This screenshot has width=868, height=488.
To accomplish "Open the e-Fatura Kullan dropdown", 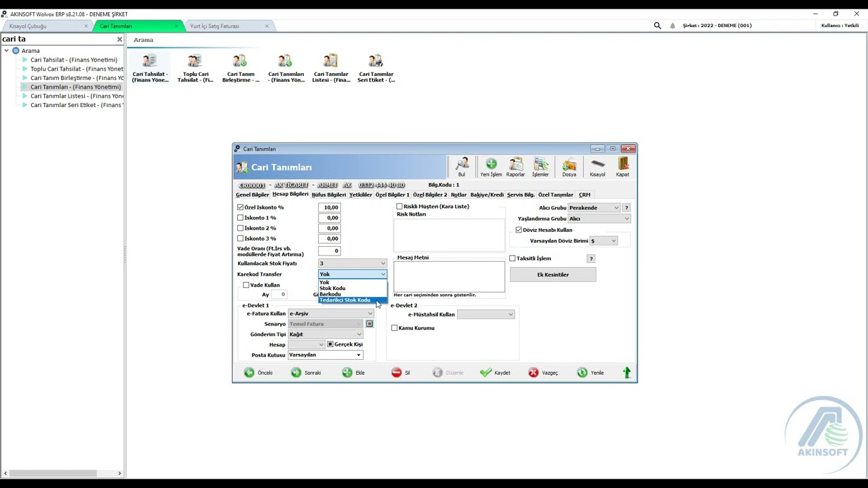I will click(x=331, y=314).
